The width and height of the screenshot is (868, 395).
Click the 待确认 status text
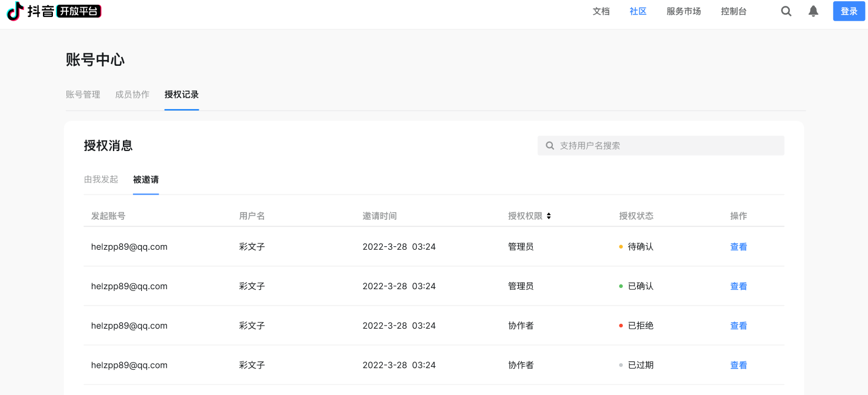(x=640, y=247)
